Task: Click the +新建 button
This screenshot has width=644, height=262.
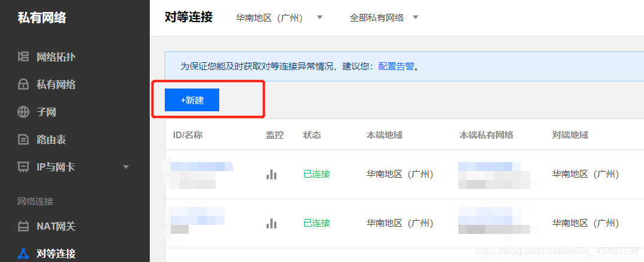Action: point(192,100)
